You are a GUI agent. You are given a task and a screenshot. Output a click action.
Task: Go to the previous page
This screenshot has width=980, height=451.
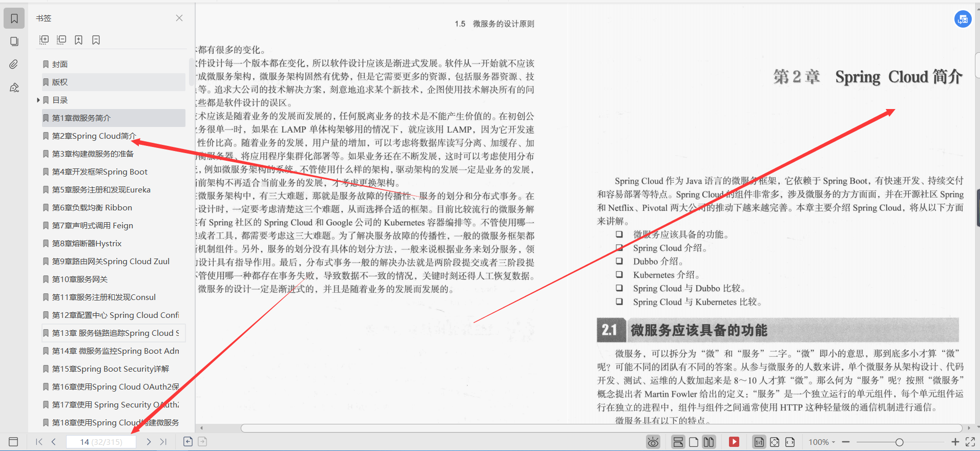click(53, 442)
